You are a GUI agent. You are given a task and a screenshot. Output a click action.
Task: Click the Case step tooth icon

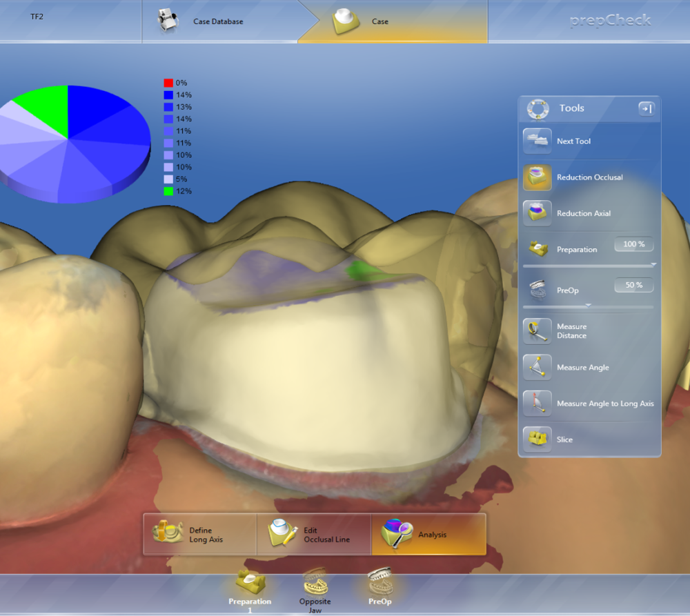[346, 21]
